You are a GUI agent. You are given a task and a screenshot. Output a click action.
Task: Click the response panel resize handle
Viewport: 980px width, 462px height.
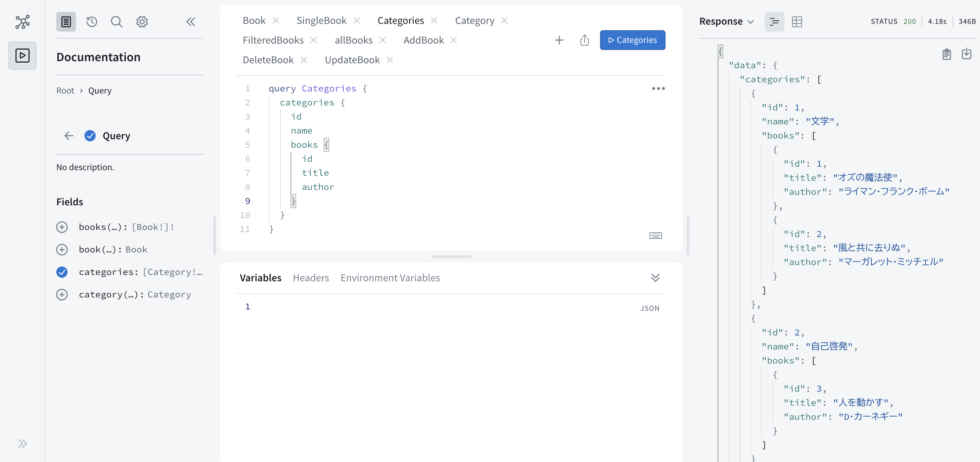tap(688, 235)
